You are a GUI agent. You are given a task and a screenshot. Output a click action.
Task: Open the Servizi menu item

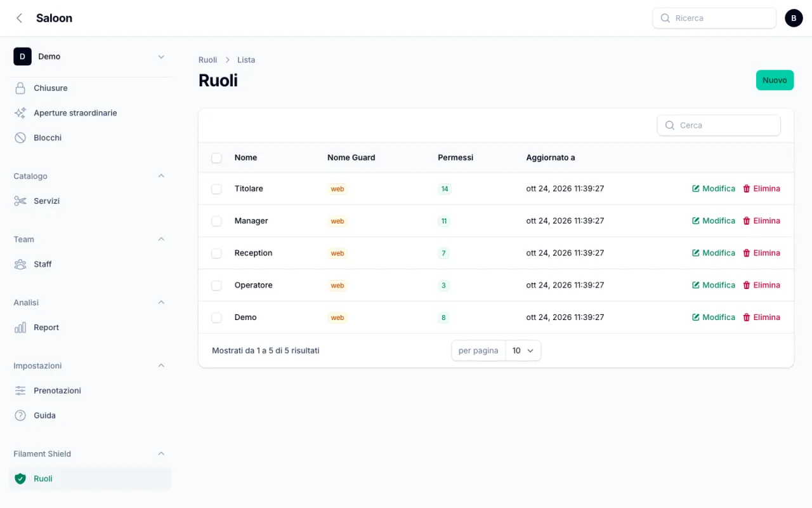tap(90, 201)
